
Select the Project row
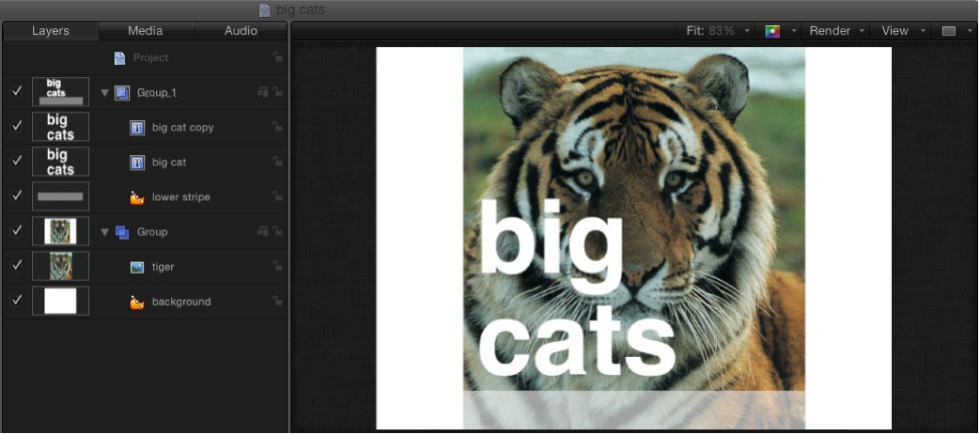pos(145,57)
